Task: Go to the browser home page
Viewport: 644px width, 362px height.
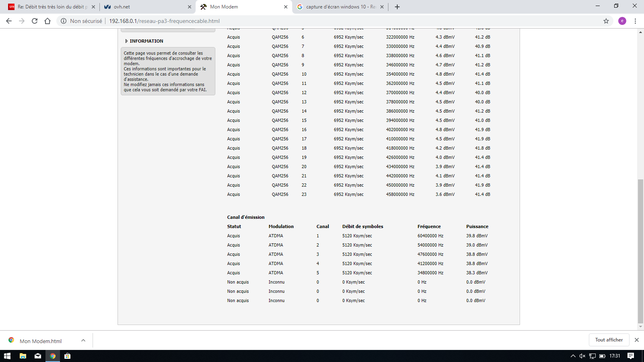Action: (x=47, y=21)
